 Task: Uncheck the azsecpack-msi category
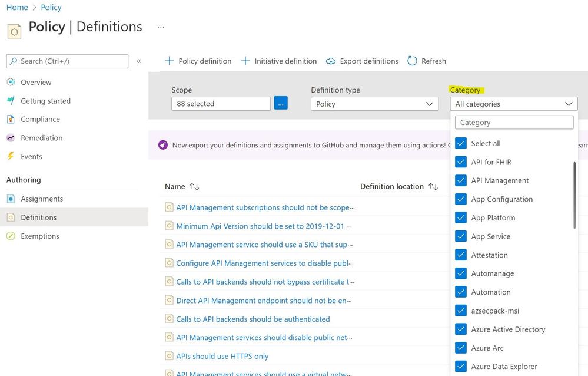coord(461,311)
